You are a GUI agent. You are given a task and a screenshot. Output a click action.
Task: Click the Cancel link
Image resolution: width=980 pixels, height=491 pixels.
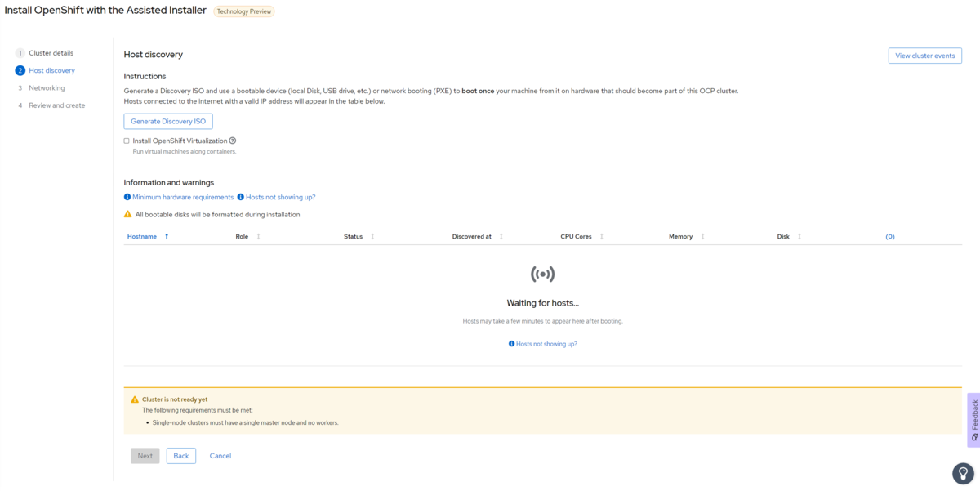220,456
